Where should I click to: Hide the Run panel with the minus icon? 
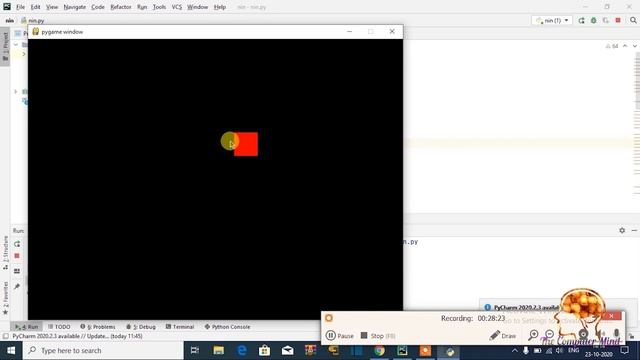click(x=634, y=231)
